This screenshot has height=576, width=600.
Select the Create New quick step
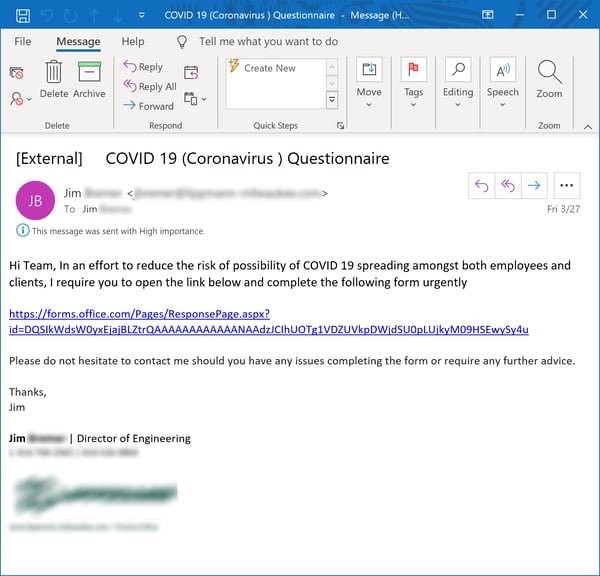point(270,68)
